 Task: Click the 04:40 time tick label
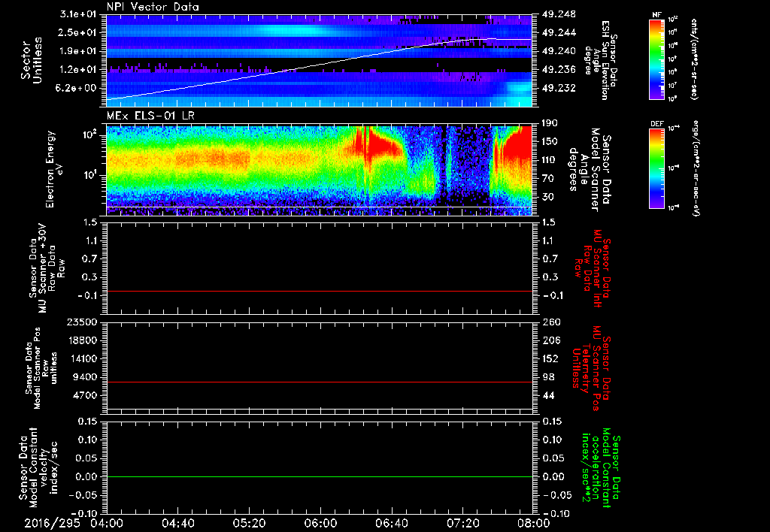177,523
